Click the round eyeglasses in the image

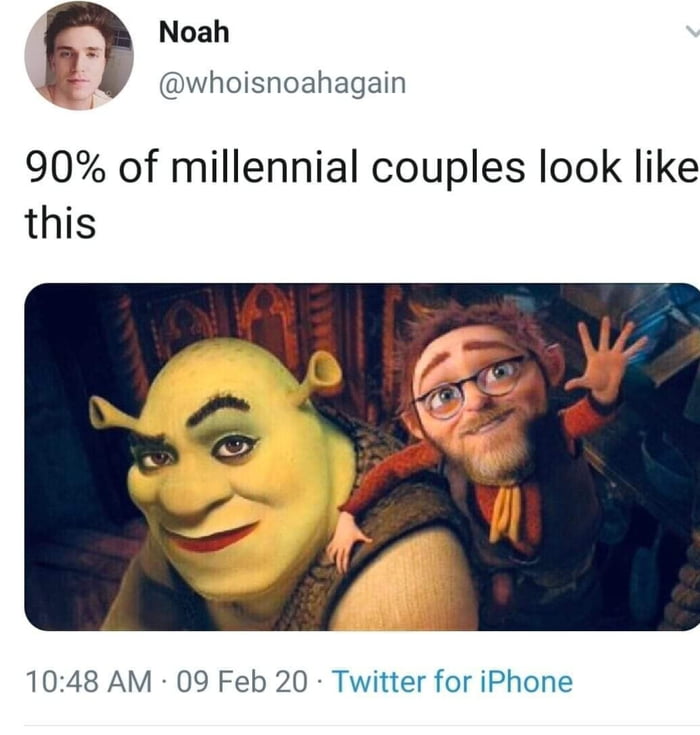tap(471, 387)
